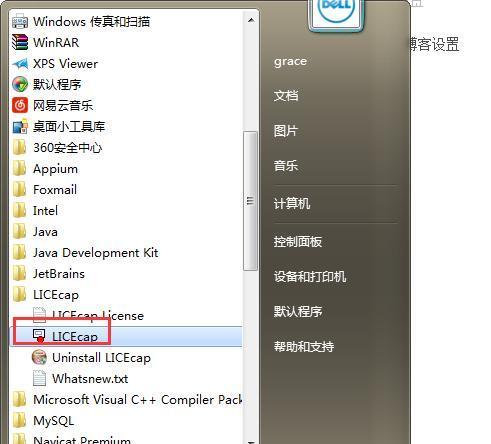Open 设备和打印机 link
This screenshot has height=444, width=491.
(310, 276)
